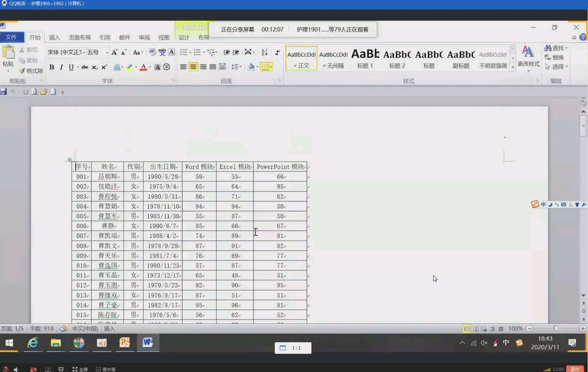
Task: Enable center paragraph alignment
Action: pos(193,67)
